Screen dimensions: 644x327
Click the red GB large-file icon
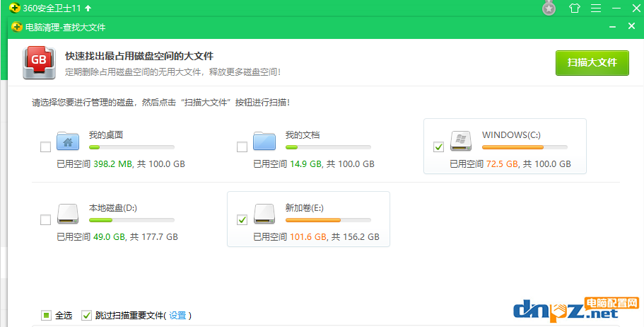pyautogui.click(x=39, y=62)
